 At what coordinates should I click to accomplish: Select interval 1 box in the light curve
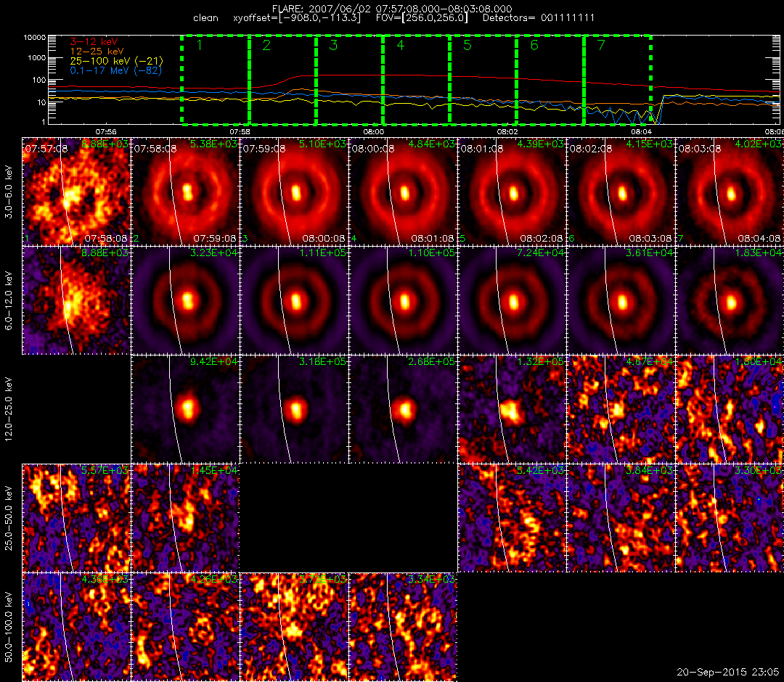216,79
